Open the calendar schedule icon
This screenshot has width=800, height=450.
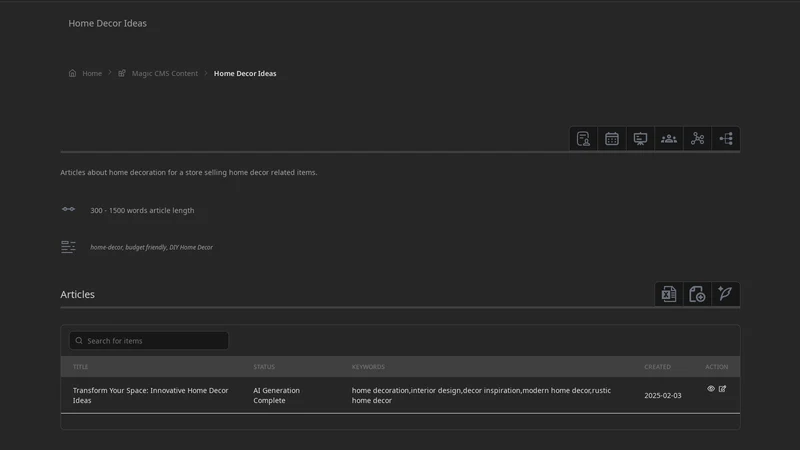tap(612, 139)
